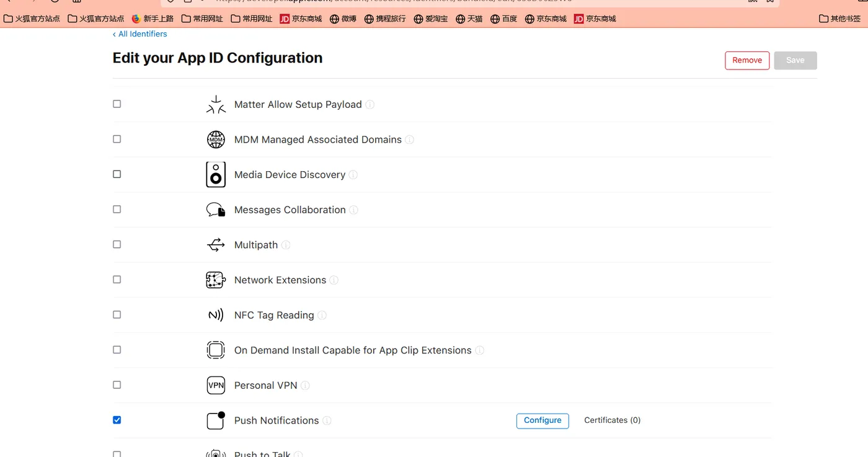Screen dimensions: 868x457
Task: Open the 微博 bookmark
Action: pos(343,19)
